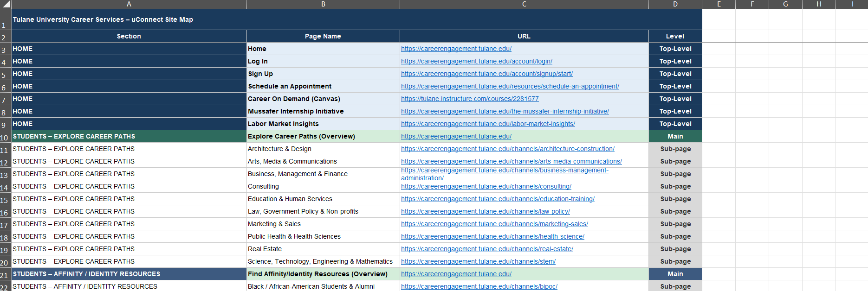Select column B header
The width and height of the screenshot is (868, 291).
tap(323, 4)
